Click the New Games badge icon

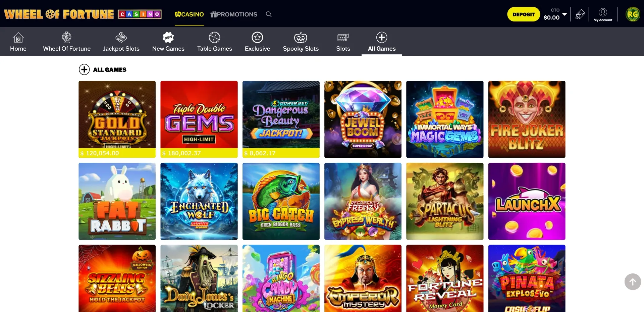click(x=168, y=38)
